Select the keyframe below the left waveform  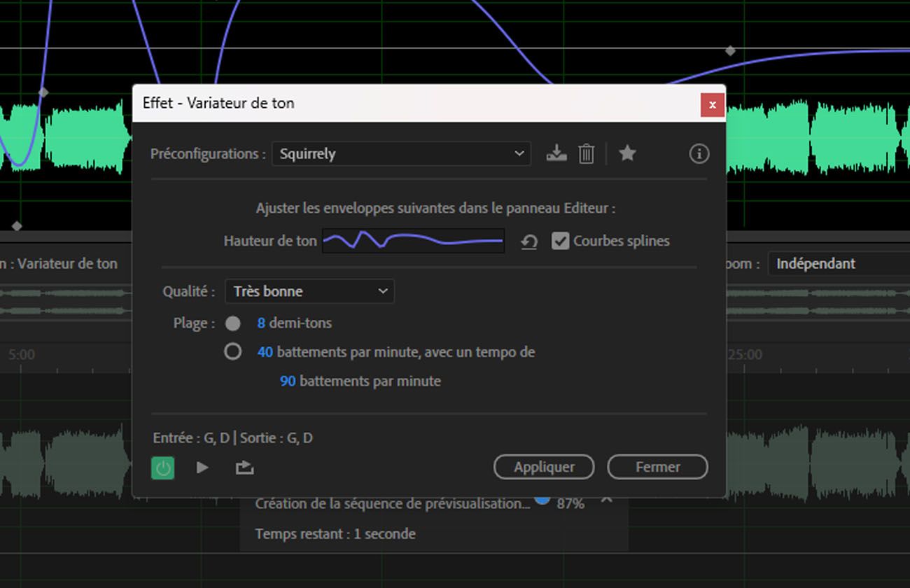17,226
